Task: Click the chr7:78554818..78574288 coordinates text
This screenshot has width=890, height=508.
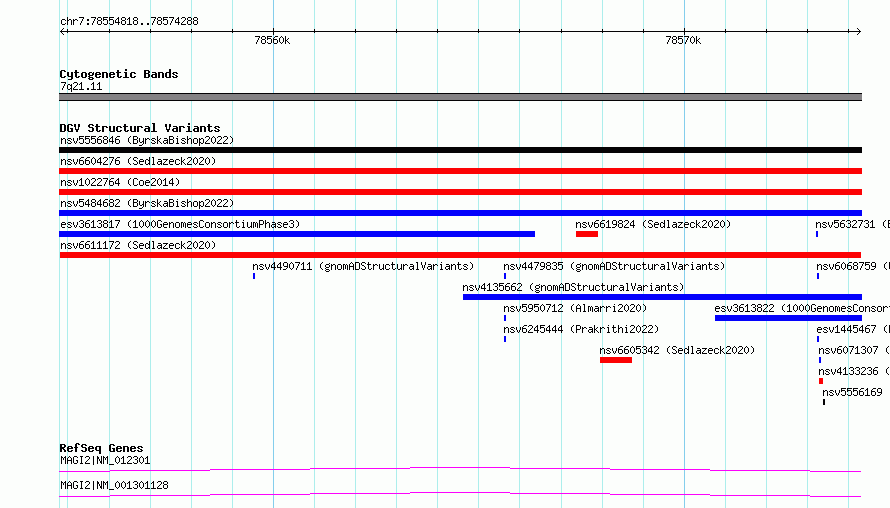Action: point(129,21)
